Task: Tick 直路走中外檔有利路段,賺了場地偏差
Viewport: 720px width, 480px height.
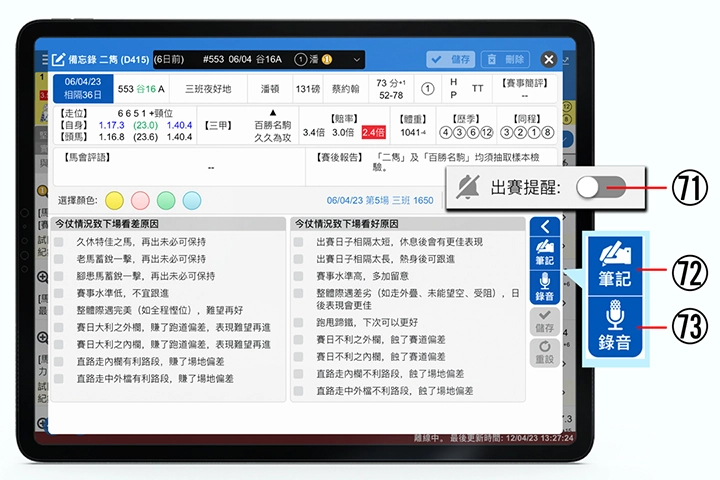Action: (59, 378)
